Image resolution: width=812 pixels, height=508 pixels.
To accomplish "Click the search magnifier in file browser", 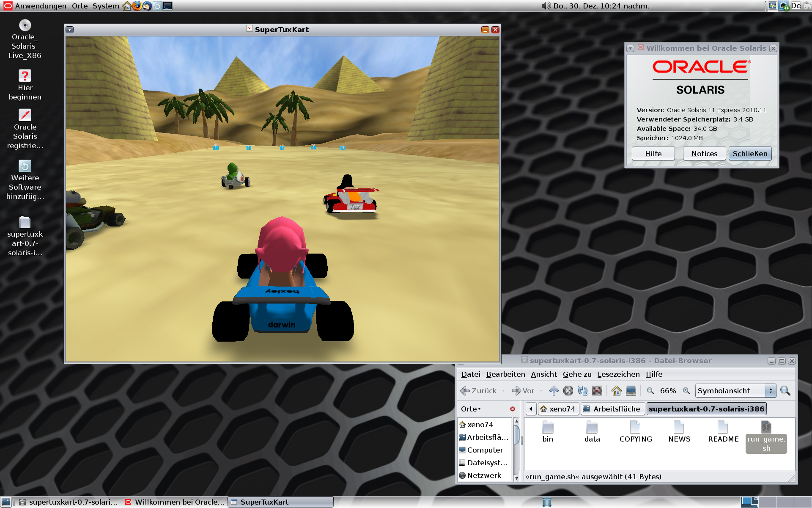I will pos(785,391).
